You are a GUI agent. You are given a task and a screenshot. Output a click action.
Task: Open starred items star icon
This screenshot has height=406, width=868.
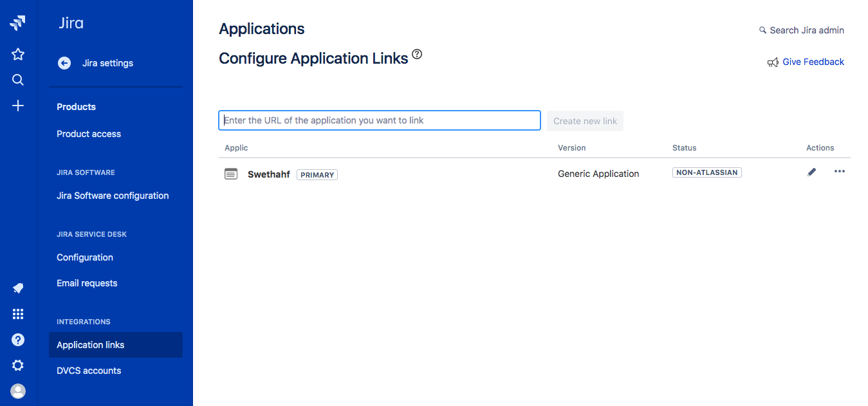click(x=18, y=54)
